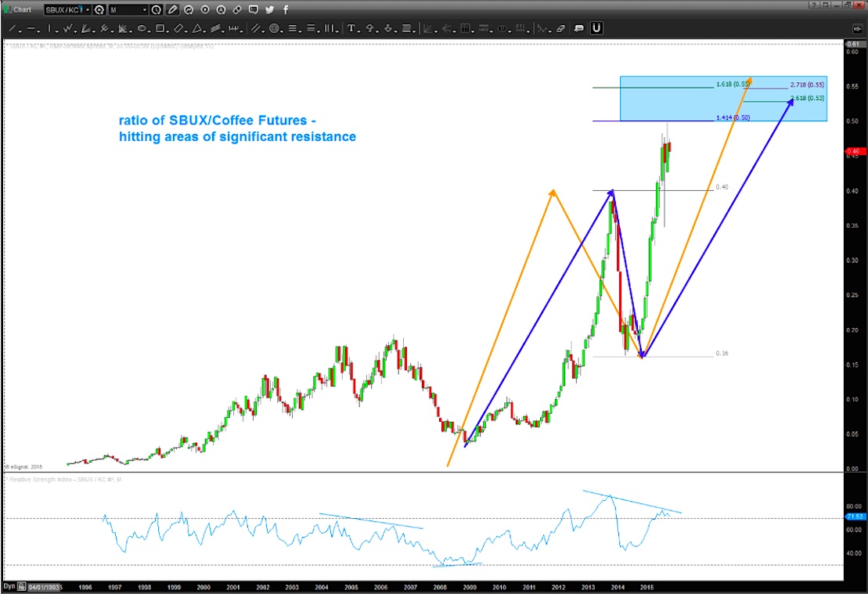Select the fan lines tool
Screen dimensions: 868x594
click(85, 28)
